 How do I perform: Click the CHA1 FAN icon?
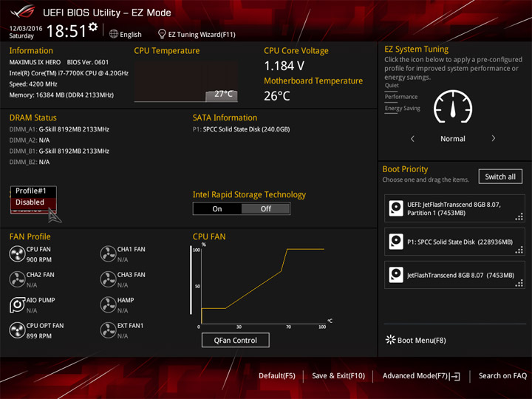tap(108, 253)
